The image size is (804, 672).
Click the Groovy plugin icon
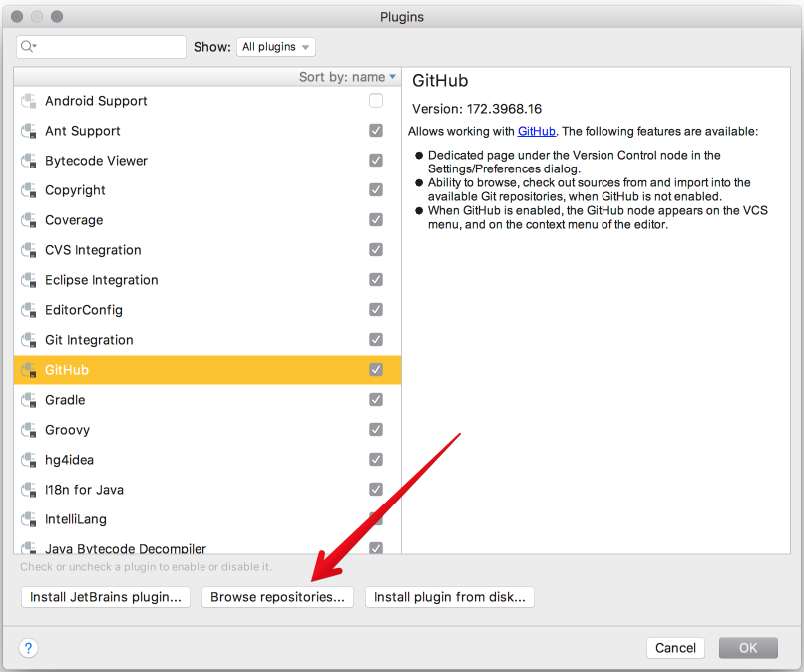pos(29,430)
